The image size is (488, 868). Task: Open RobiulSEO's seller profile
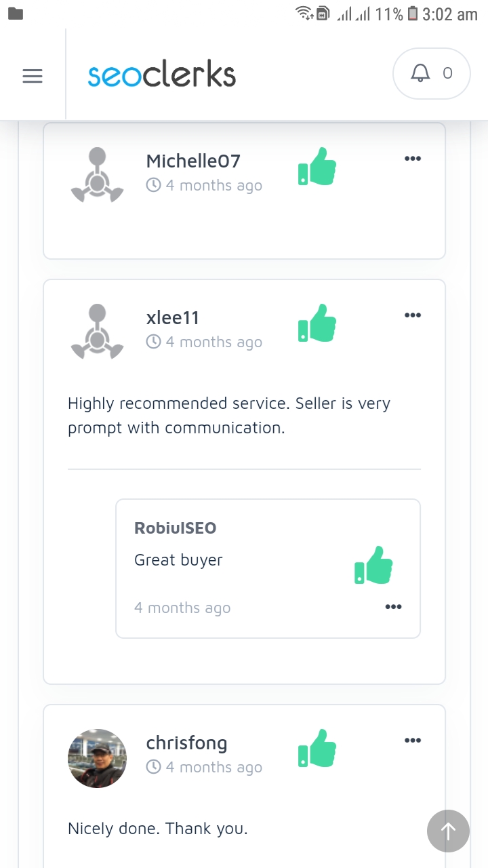pyautogui.click(x=176, y=528)
